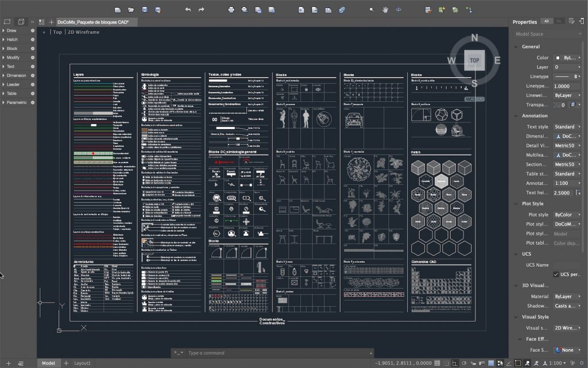Click the settings gear in the status bar
This screenshot has height=368, width=588.
581,363
